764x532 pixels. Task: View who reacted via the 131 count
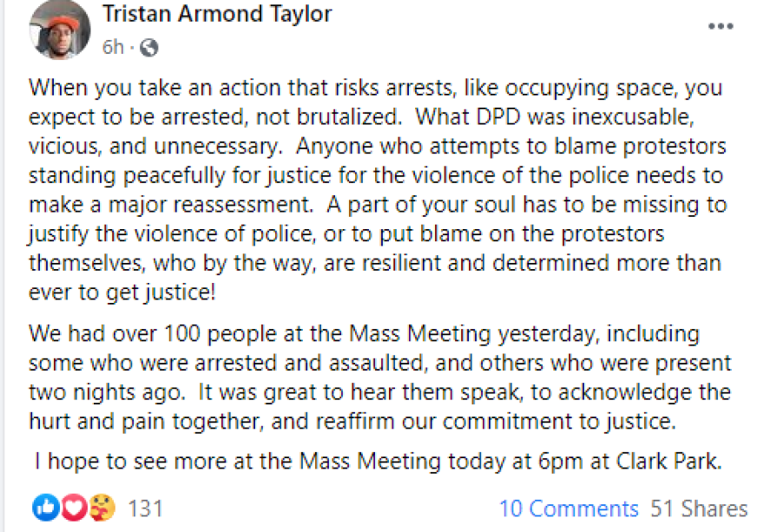(x=145, y=509)
